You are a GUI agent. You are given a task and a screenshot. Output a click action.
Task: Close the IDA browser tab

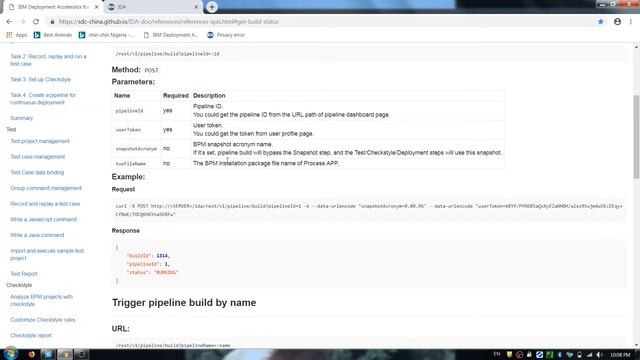coord(196,7)
